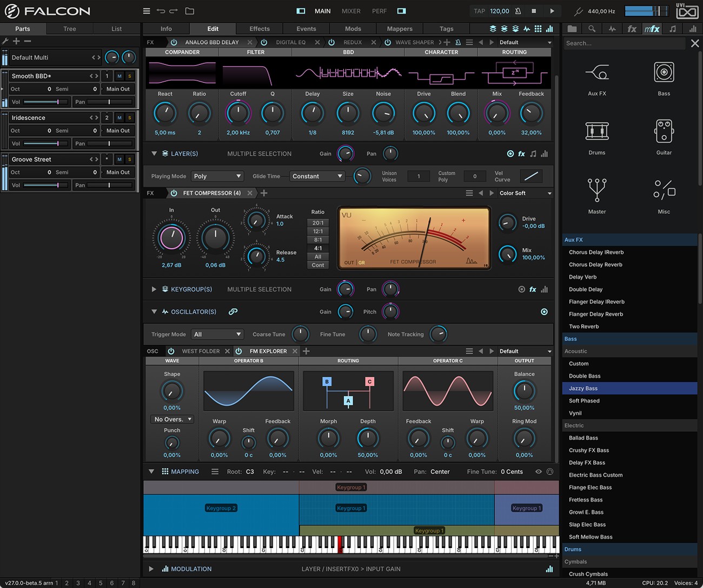703x588 pixels.
Task: Open the Trigger Mode All dropdown
Action: click(x=217, y=335)
